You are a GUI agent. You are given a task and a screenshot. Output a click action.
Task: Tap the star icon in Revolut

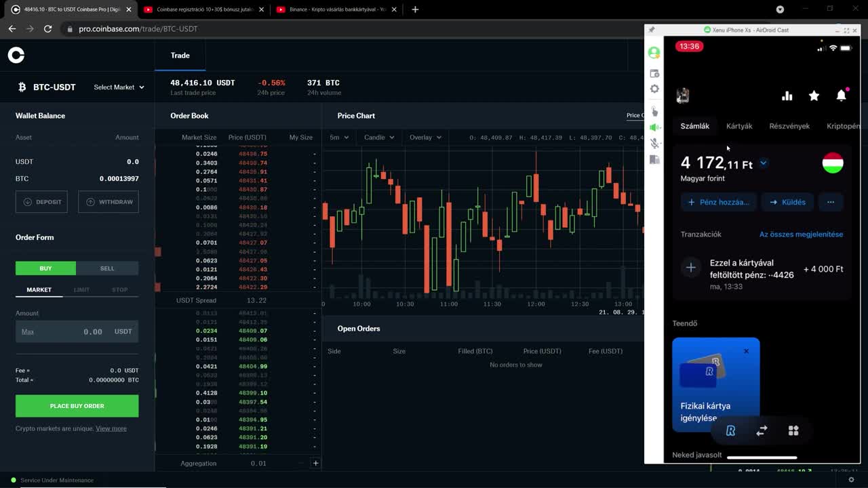pos(814,96)
